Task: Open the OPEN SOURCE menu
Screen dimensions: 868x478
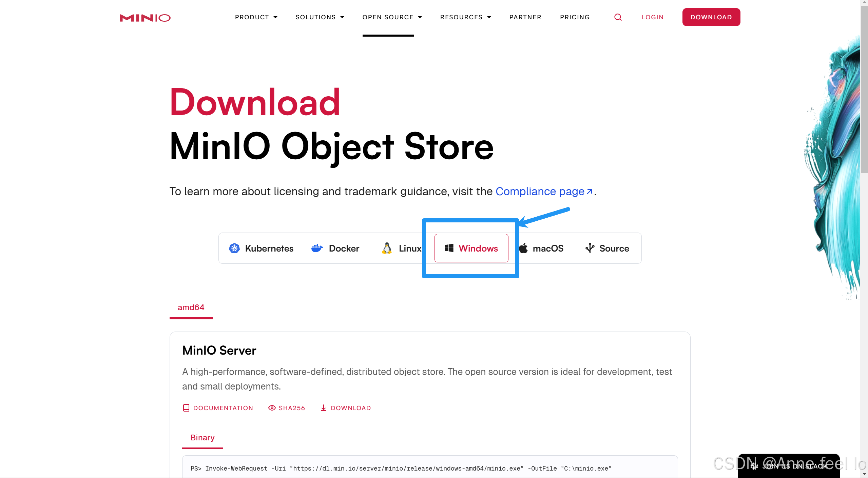Action: [391, 17]
